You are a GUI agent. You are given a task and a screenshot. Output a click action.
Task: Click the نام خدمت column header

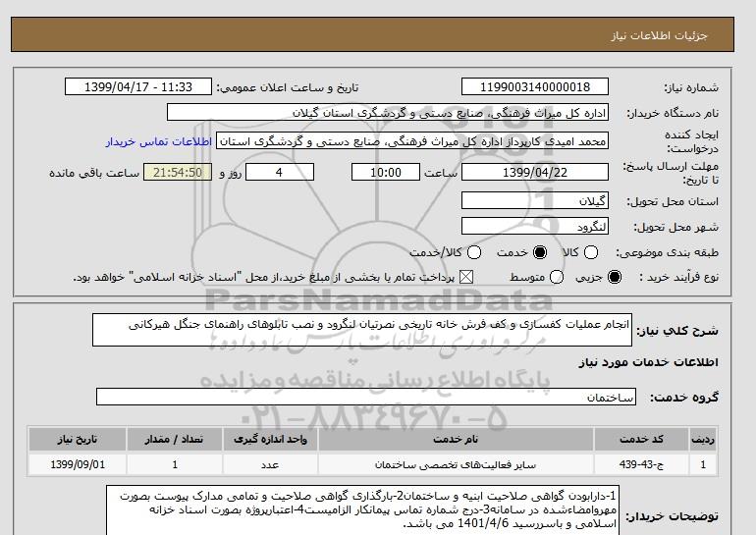click(x=456, y=439)
